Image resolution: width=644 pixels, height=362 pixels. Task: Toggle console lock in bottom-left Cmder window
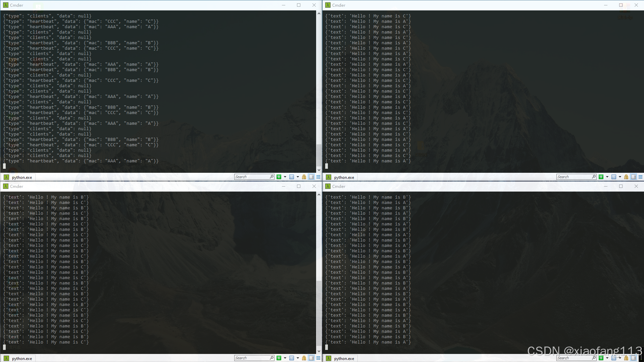304,358
